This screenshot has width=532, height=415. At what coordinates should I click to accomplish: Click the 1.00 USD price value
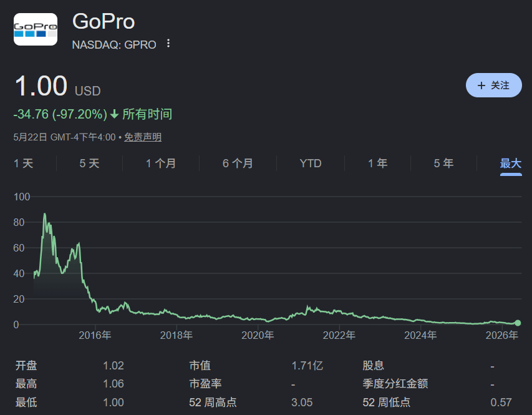57,86
